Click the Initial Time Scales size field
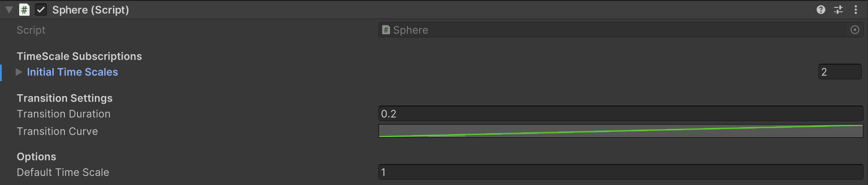This screenshot has width=868, height=185. 839,72
